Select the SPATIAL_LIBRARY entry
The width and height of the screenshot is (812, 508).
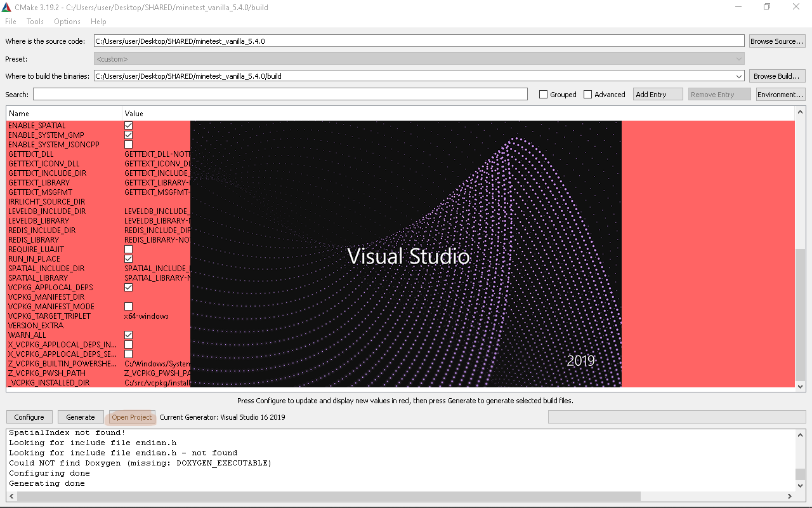pos(38,278)
